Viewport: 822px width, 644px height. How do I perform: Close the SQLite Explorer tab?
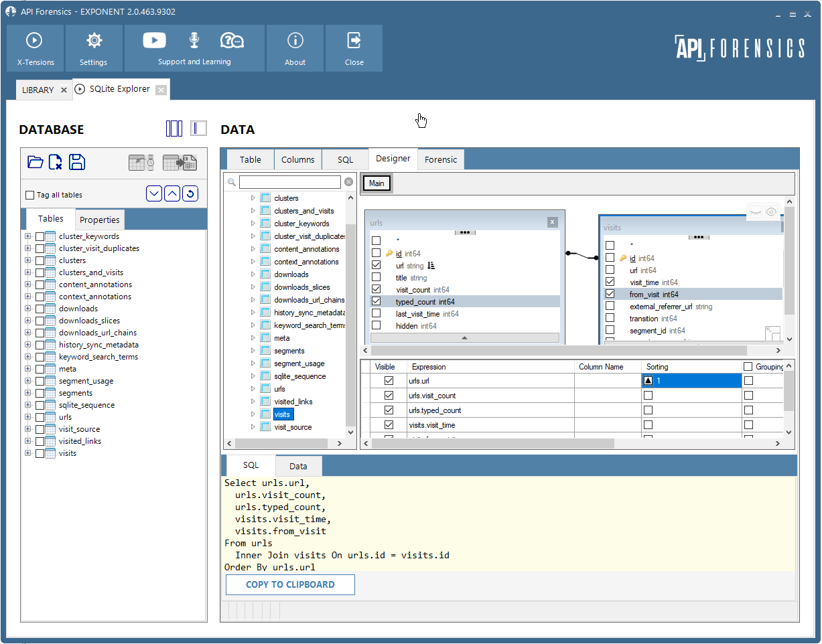click(x=161, y=90)
